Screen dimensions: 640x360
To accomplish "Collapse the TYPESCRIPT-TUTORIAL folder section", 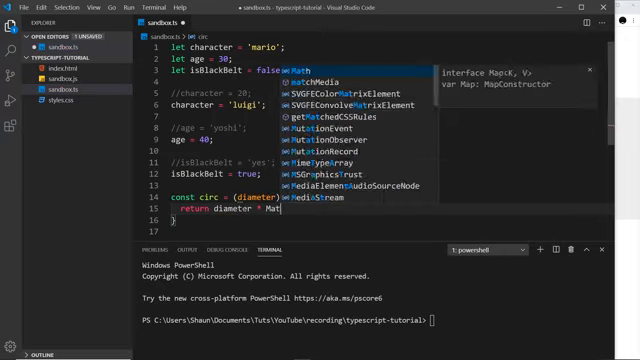I will tap(27, 58).
